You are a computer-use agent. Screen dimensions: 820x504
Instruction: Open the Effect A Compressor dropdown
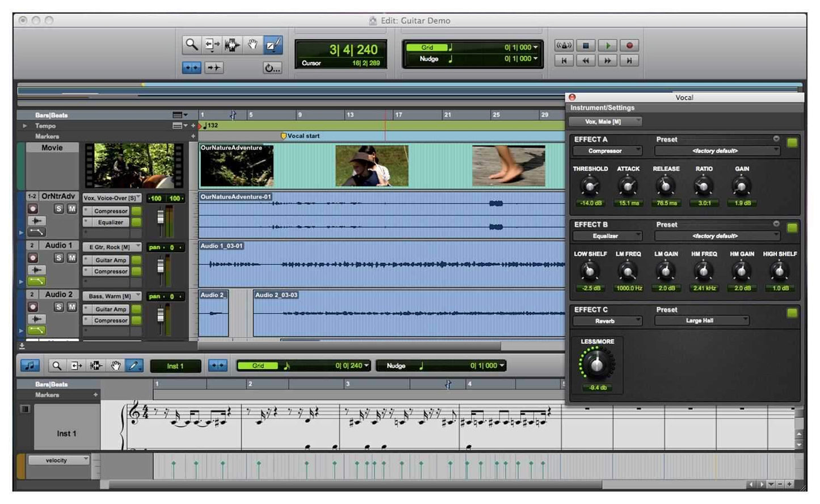tap(607, 151)
